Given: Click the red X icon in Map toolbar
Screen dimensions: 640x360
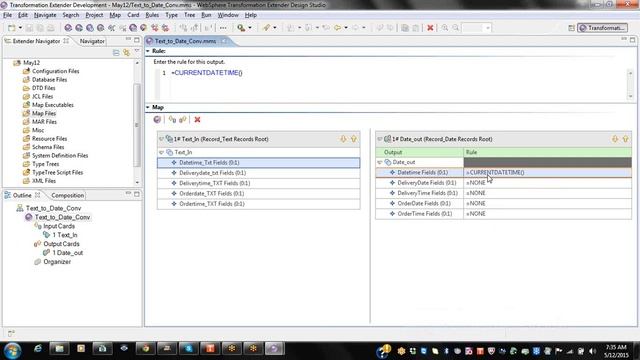Looking at the screenshot, I should click(x=198, y=120).
